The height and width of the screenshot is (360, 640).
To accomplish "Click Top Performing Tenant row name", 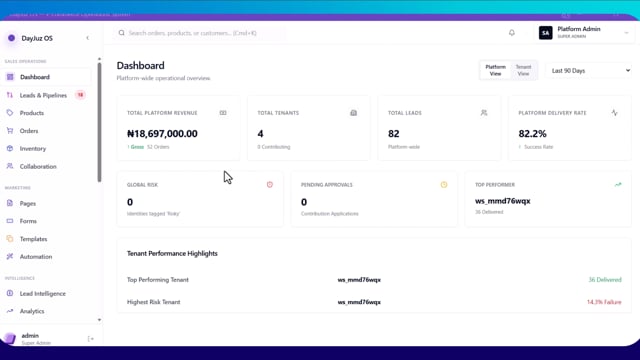I will click(359, 280).
